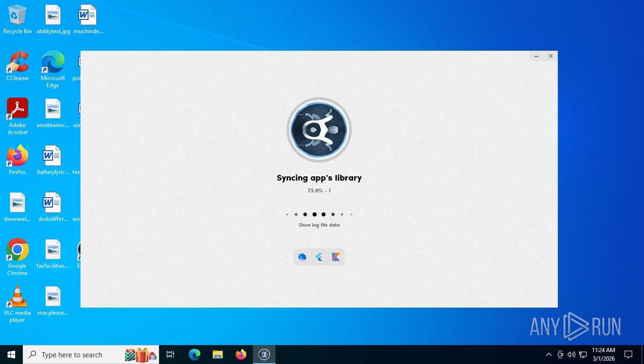This screenshot has width=644, height=364.
Task: Click the Kotlin logo icon in installer
Action: (336, 257)
